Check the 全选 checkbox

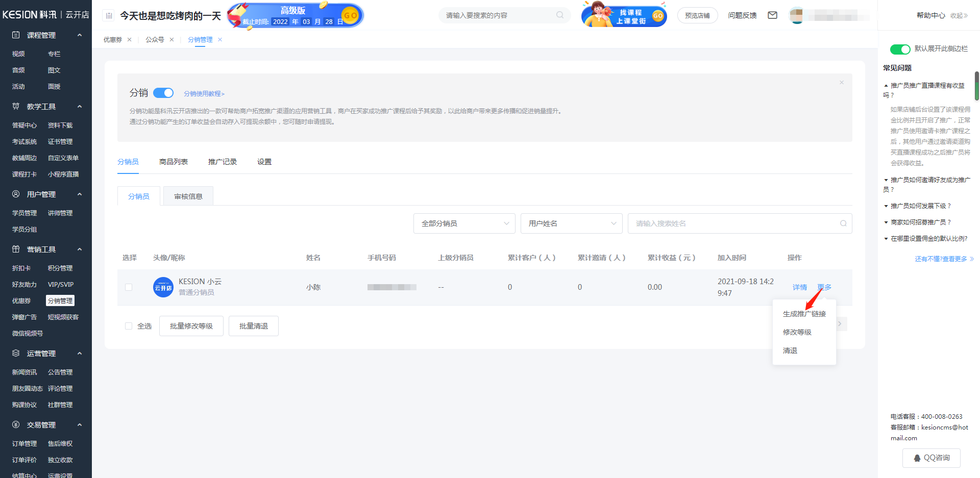point(129,326)
